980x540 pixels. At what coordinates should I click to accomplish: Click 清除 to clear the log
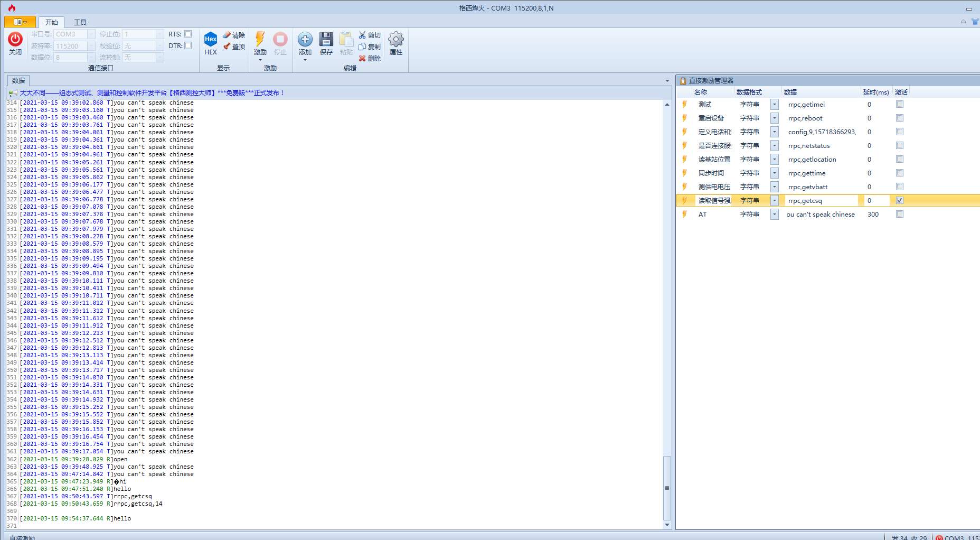coord(234,35)
